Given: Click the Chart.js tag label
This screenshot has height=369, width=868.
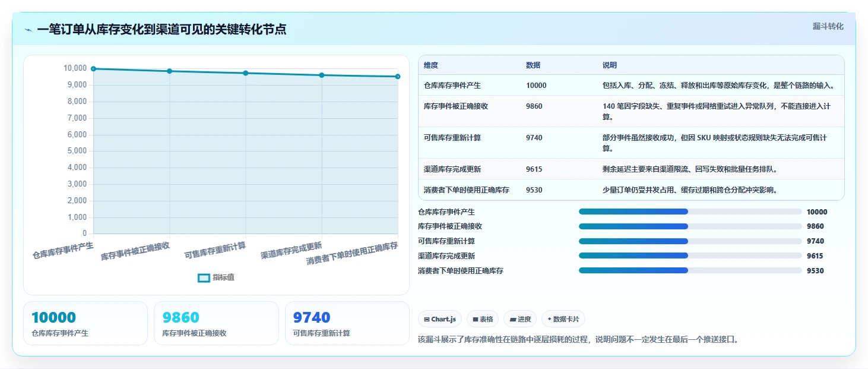Looking at the screenshot, I should [443, 319].
